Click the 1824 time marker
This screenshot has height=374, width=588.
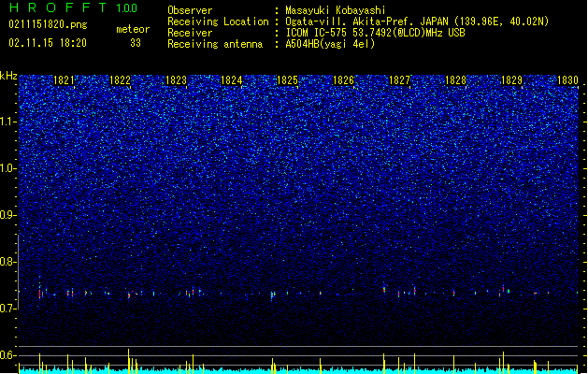tap(232, 80)
